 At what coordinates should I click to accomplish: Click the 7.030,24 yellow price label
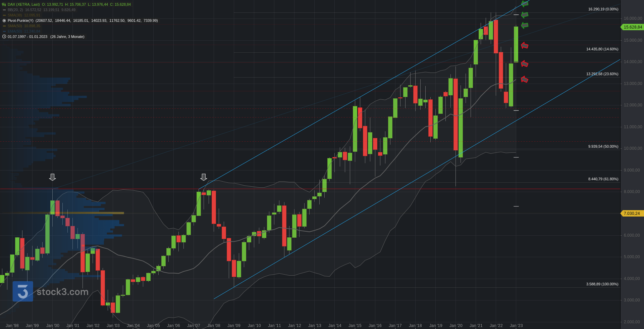click(x=632, y=213)
